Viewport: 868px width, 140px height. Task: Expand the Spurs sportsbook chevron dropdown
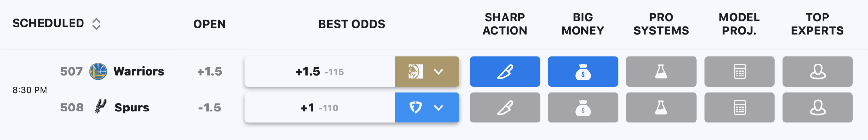tap(438, 108)
